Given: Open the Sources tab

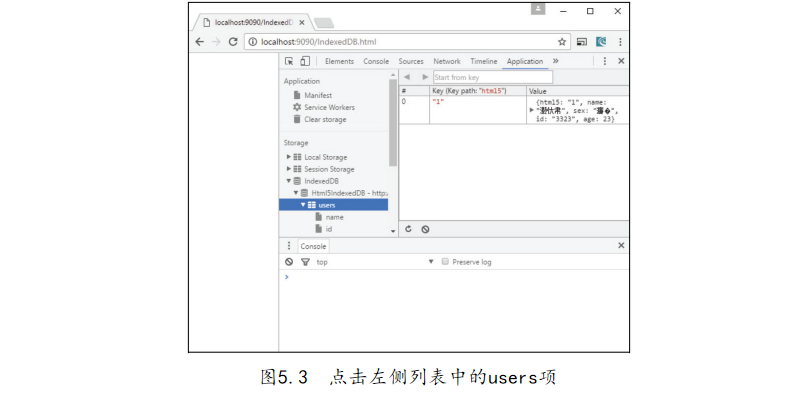Looking at the screenshot, I should tap(411, 61).
